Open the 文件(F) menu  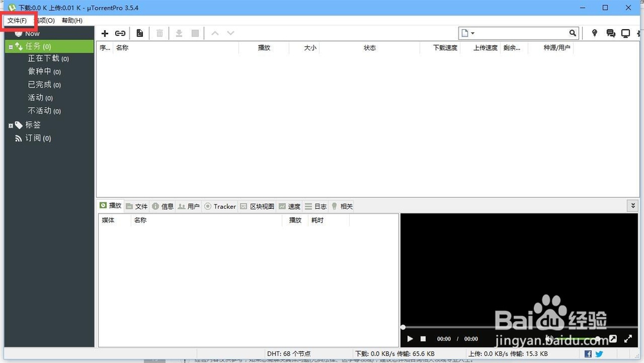pos(17,21)
